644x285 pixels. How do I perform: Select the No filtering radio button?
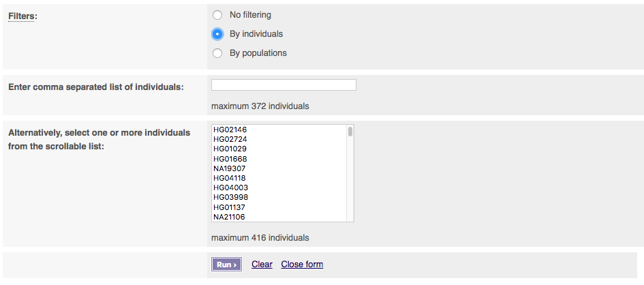217,14
